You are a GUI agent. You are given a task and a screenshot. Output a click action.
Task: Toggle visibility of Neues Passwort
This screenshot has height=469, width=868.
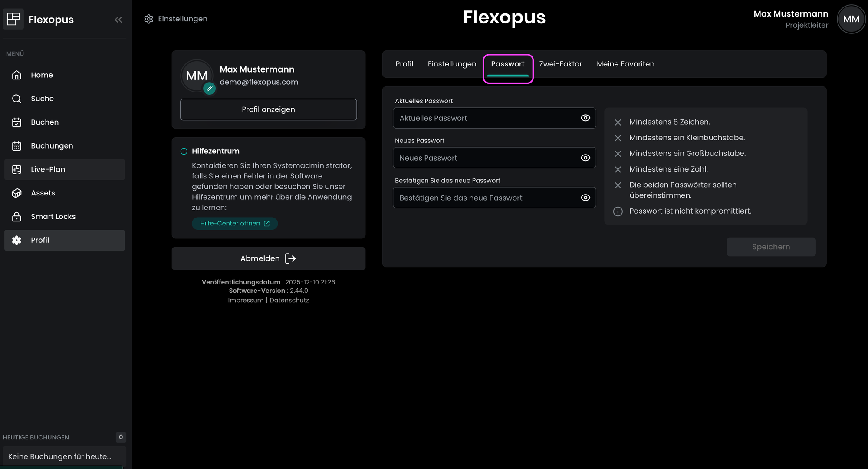[x=585, y=158]
